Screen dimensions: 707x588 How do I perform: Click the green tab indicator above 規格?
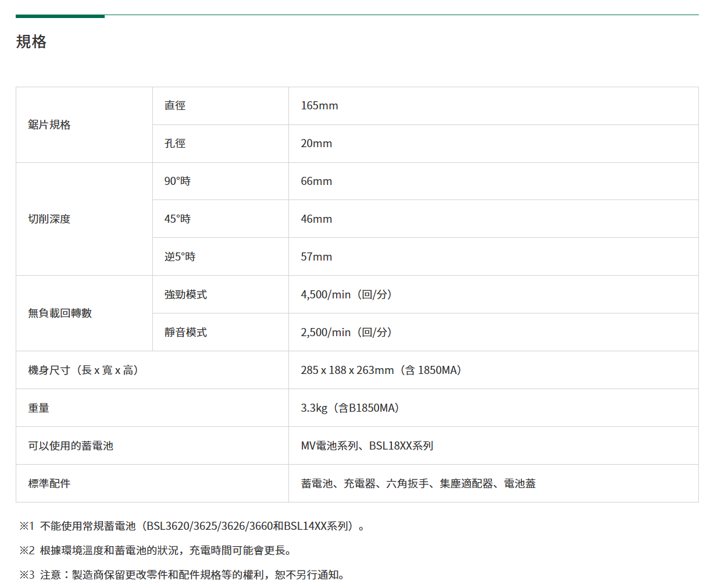tap(60, 16)
